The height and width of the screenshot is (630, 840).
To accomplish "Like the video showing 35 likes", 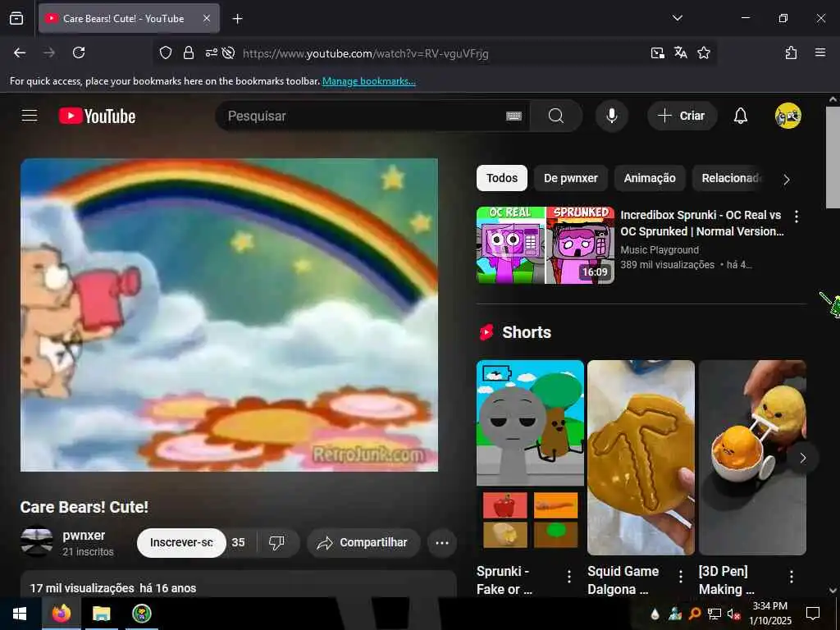I will (239, 543).
